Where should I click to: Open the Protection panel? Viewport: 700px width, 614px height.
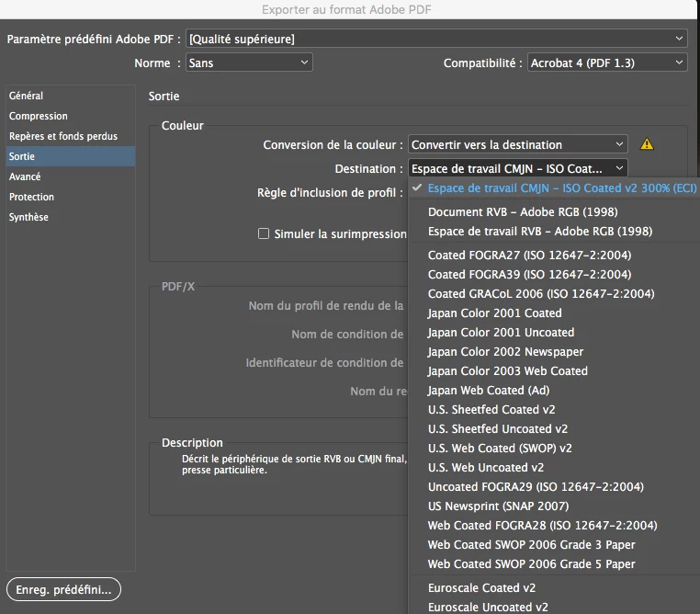pos(71,197)
